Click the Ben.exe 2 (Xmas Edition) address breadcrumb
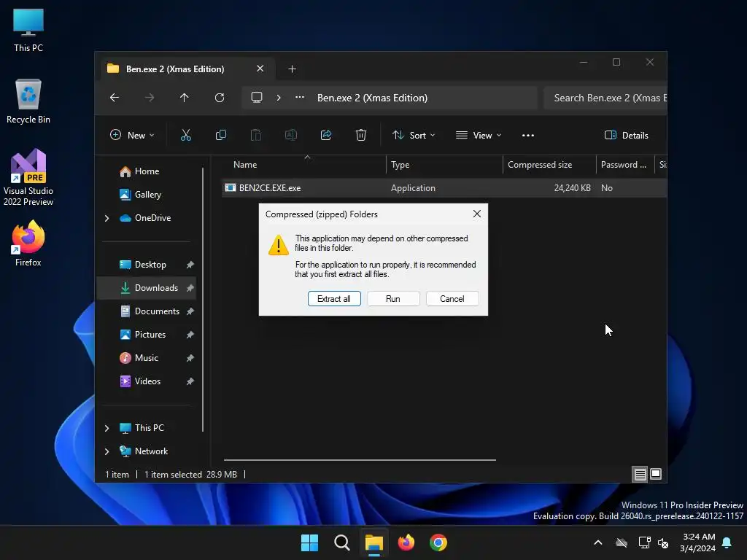This screenshot has height=560, width=747. [x=372, y=98]
